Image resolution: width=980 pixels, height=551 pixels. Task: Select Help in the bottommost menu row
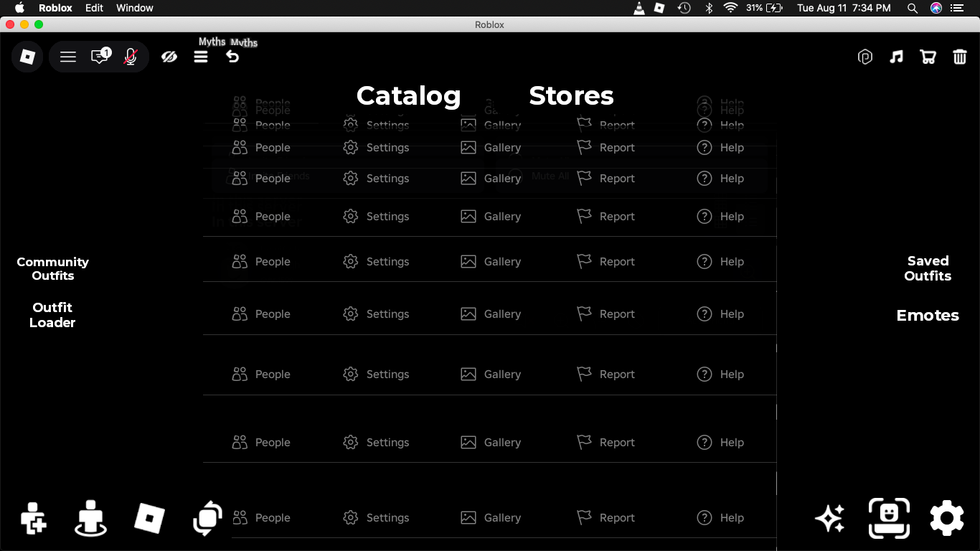coord(720,517)
